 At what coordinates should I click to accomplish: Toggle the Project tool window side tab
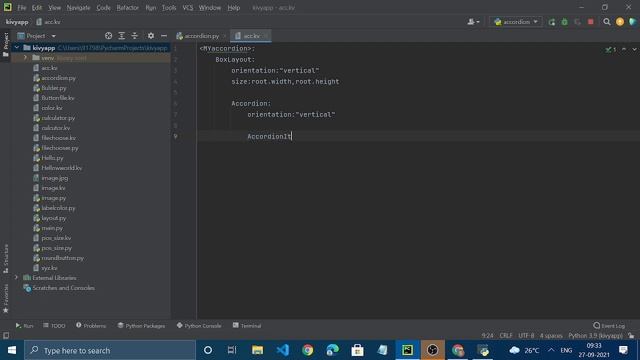coord(6,45)
